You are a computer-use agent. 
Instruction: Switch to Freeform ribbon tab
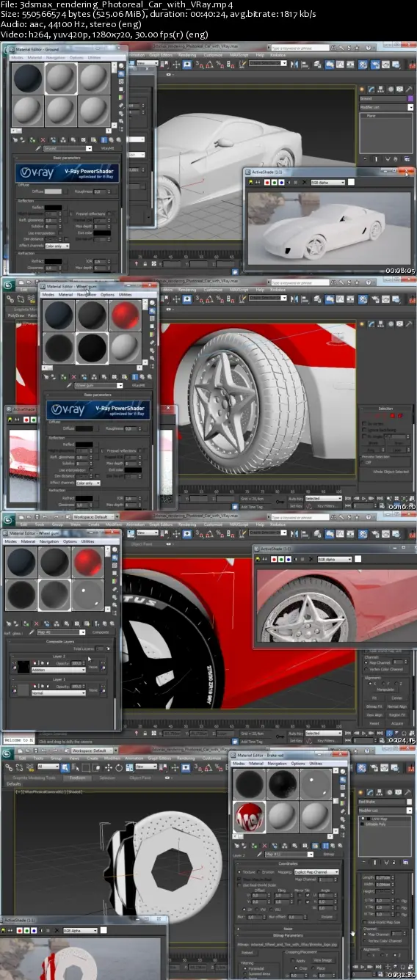click(76, 777)
